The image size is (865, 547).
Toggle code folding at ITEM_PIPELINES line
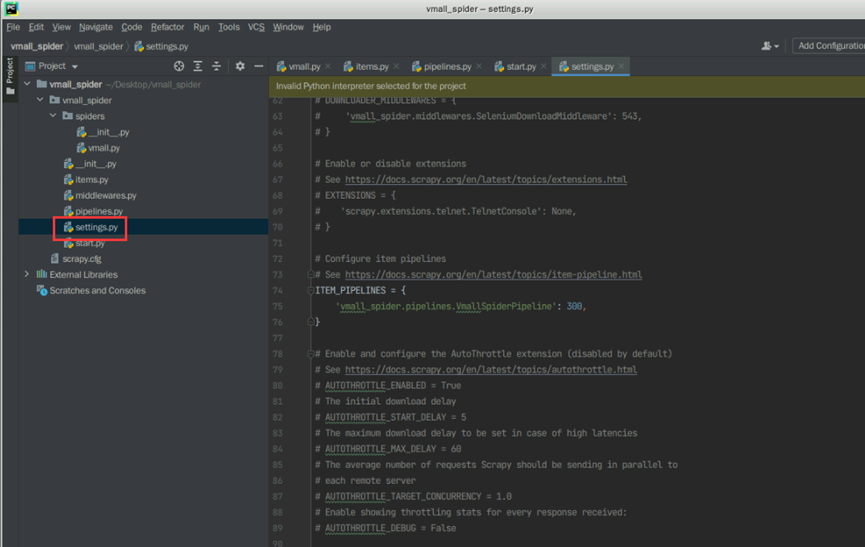311,290
